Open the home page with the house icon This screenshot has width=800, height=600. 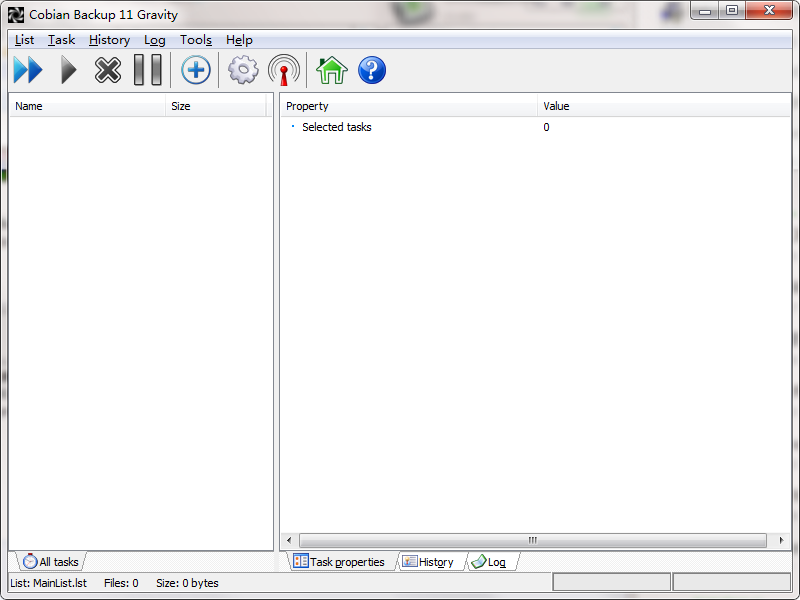click(x=331, y=70)
